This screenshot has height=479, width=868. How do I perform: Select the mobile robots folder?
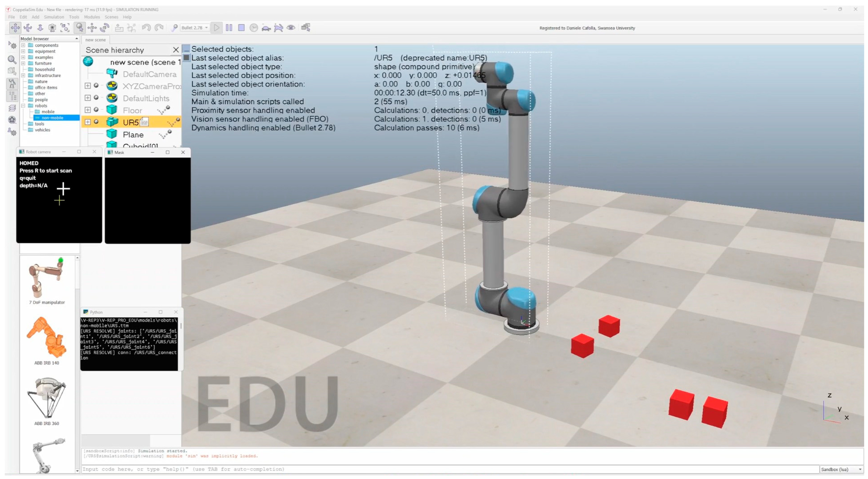pyautogui.click(x=48, y=112)
